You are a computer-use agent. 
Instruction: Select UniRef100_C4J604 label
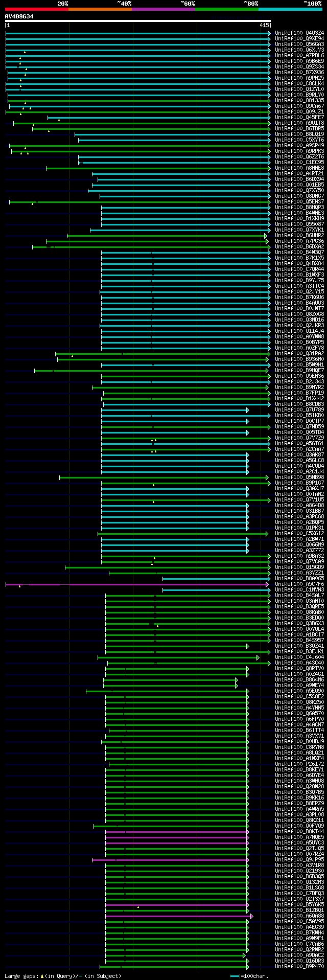tap(299, 657)
